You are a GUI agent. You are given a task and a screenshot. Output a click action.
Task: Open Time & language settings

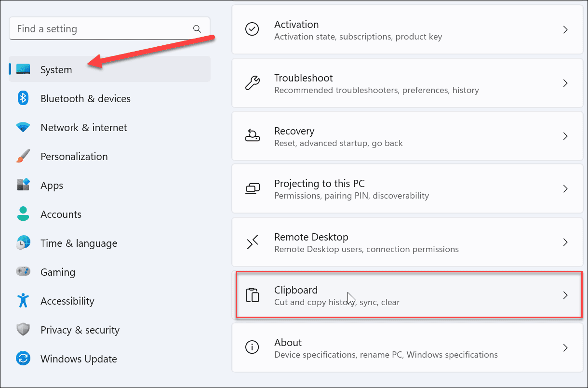pyautogui.click(x=79, y=243)
